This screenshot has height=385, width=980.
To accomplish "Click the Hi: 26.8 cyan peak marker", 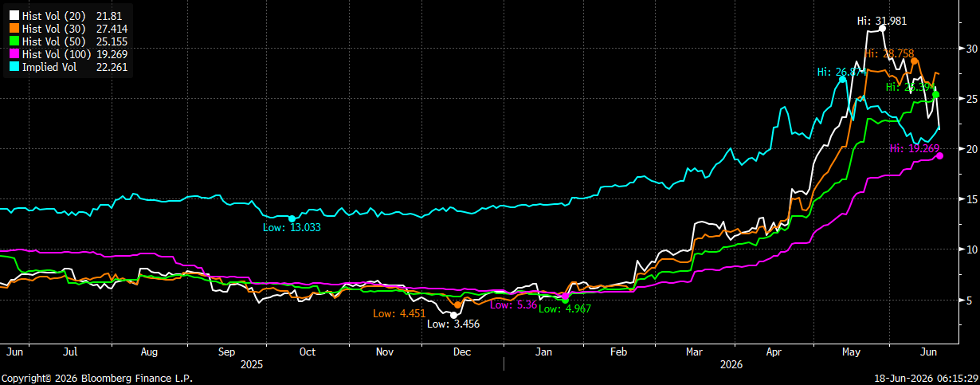I will [x=842, y=79].
